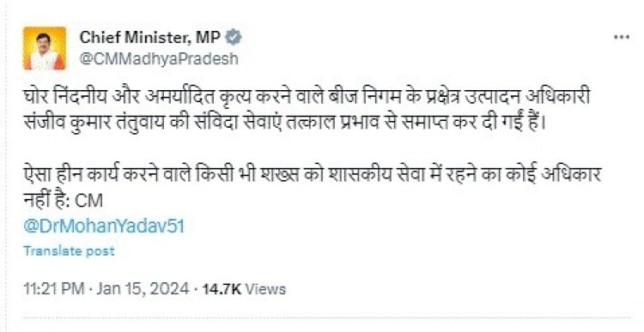Click the 14.7K view count number
644x332 pixels.
(x=222, y=289)
